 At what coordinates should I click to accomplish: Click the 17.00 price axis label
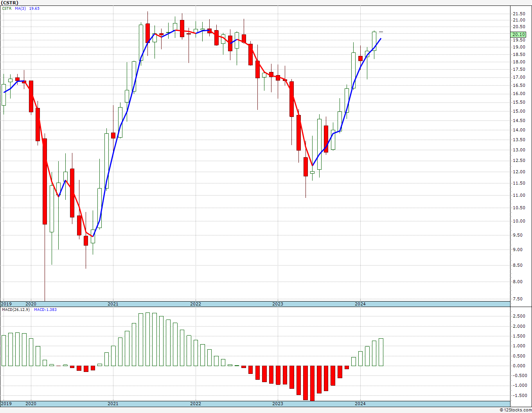point(519,77)
